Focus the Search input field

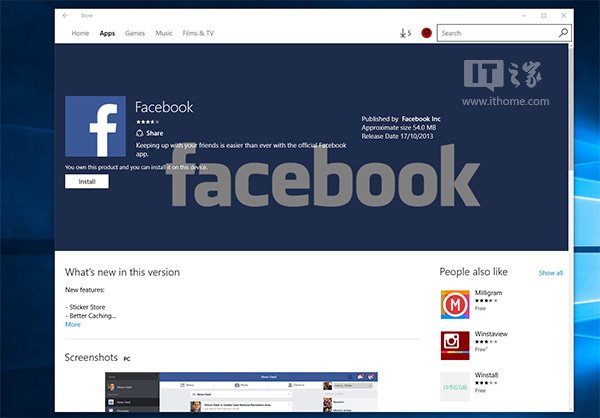coord(495,33)
